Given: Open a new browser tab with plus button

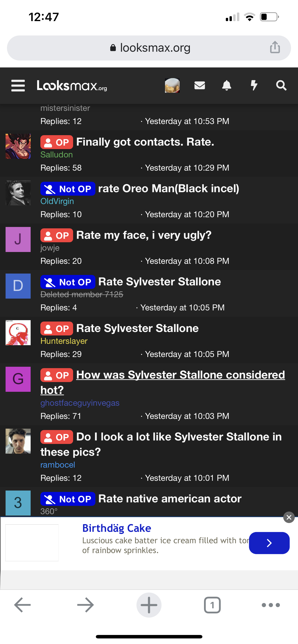Looking at the screenshot, I should point(149,605).
